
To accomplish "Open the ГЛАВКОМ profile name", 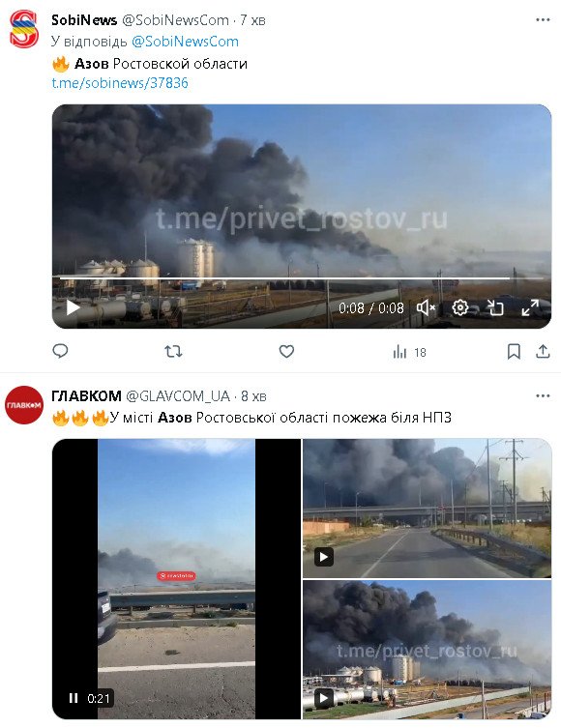I will click(86, 396).
